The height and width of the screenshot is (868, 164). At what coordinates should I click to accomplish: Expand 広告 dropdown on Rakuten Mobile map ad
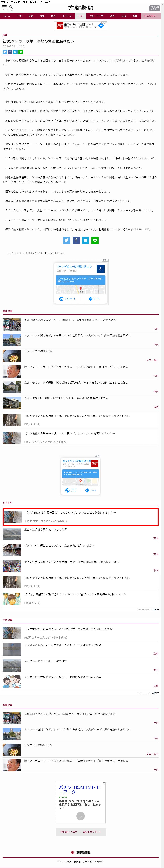pyautogui.click(x=98, y=456)
